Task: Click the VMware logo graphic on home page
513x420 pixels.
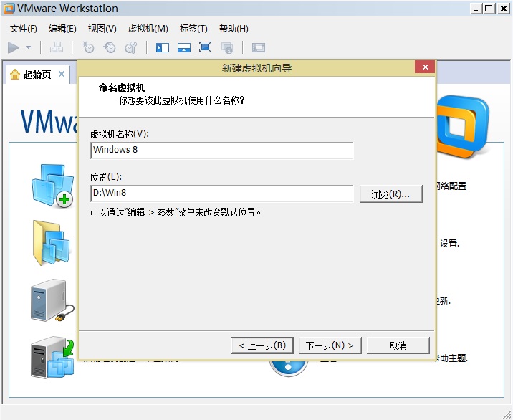Action: tap(463, 126)
